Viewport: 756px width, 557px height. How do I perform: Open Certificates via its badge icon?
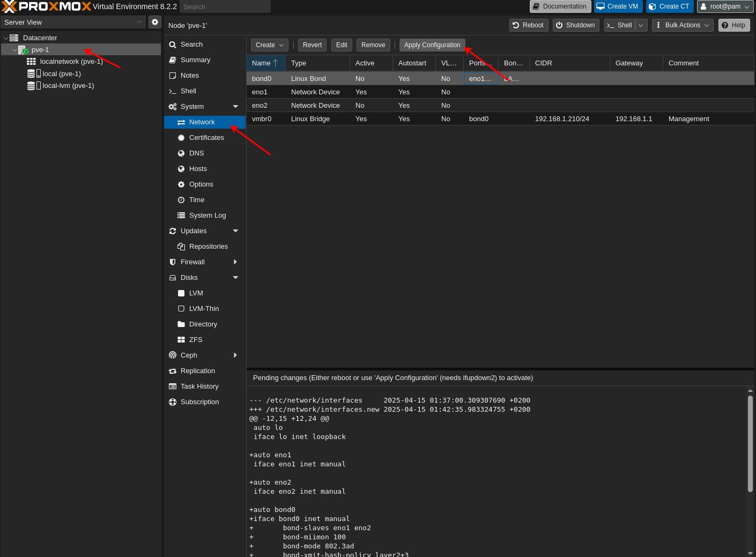click(181, 138)
